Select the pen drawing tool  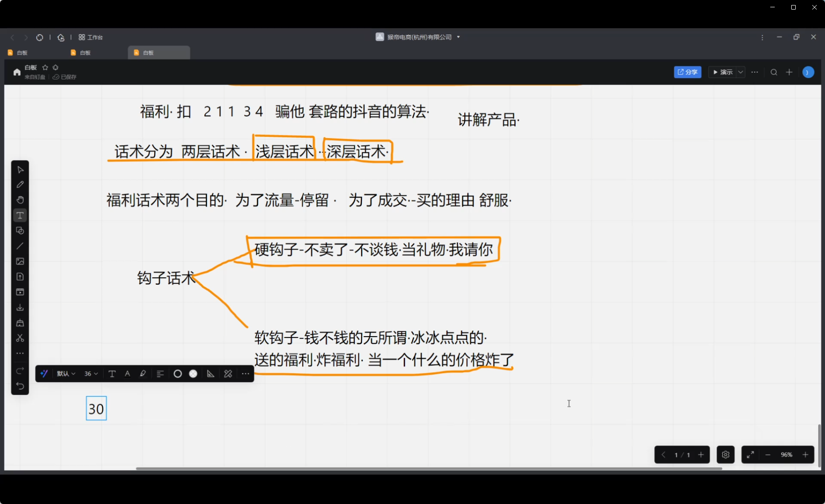[20, 185]
